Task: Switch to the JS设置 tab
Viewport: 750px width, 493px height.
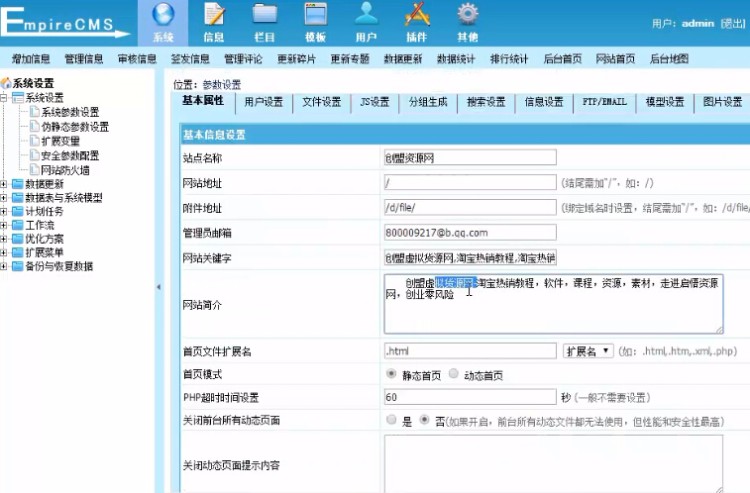Action: pyautogui.click(x=375, y=102)
